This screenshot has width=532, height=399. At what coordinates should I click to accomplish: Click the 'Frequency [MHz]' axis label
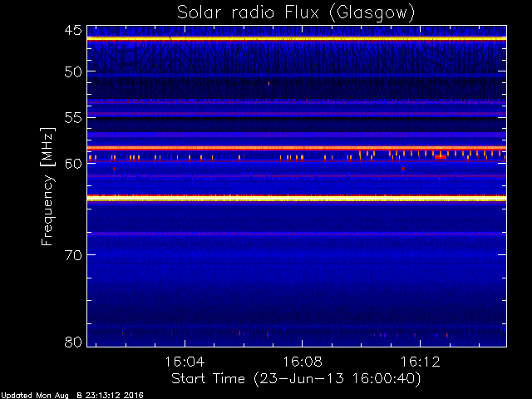pyautogui.click(x=47, y=186)
